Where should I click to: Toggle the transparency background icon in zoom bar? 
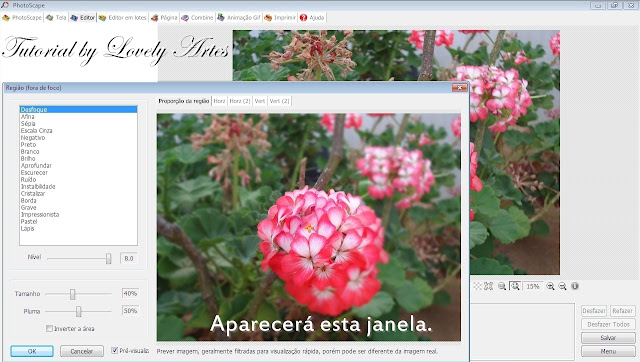(x=477, y=286)
